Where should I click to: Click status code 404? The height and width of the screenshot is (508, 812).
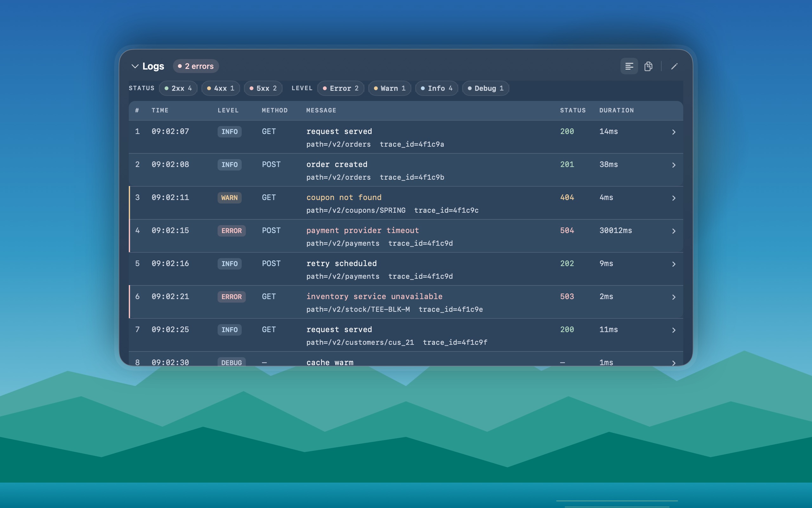567,197
